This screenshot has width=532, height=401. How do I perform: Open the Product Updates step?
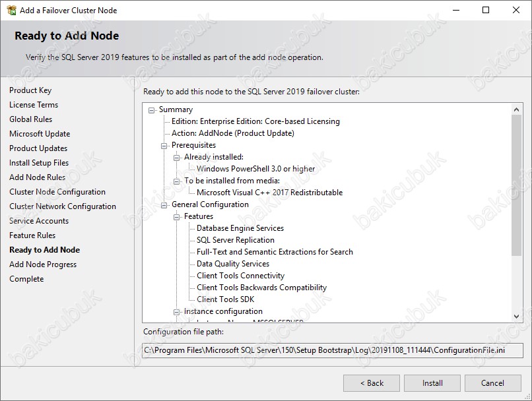[x=38, y=148]
